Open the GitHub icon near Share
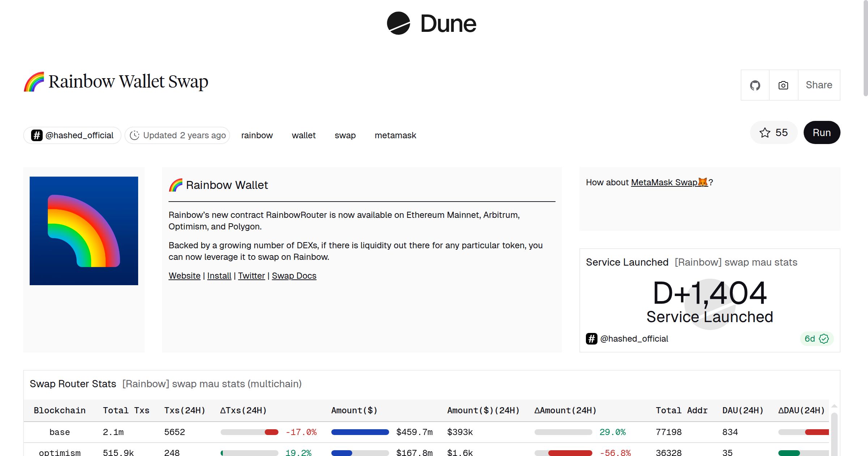The width and height of the screenshot is (868, 456). pos(755,85)
